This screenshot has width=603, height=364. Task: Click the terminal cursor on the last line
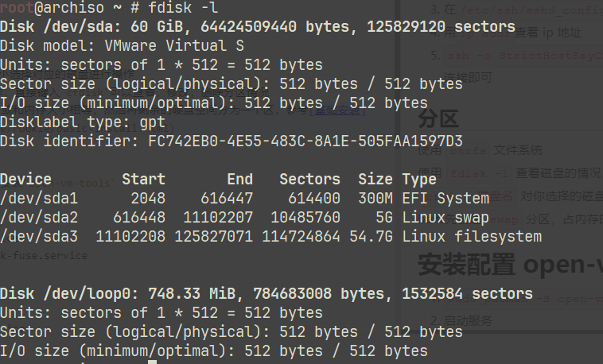pyautogui.click(x=152, y=362)
